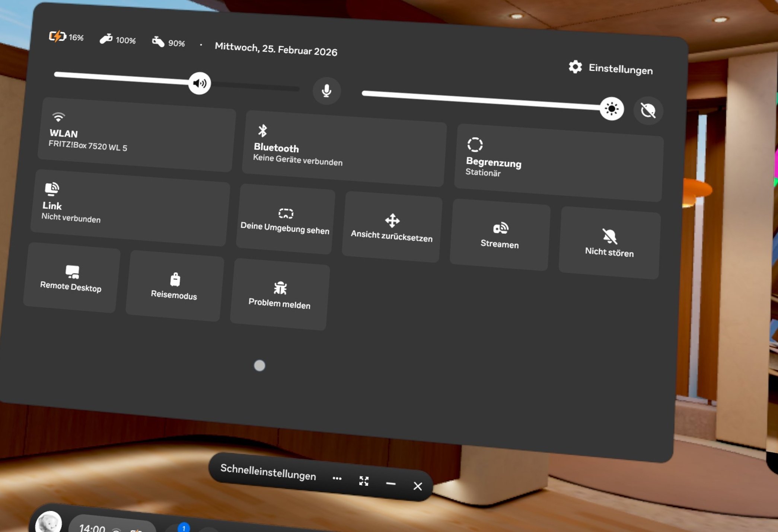Click Ansicht zurücksetzen button

pos(392,227)
